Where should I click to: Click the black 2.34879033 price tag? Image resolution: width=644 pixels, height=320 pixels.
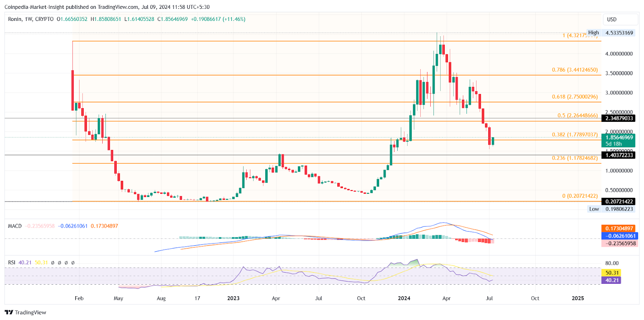(x=618, y=118)
